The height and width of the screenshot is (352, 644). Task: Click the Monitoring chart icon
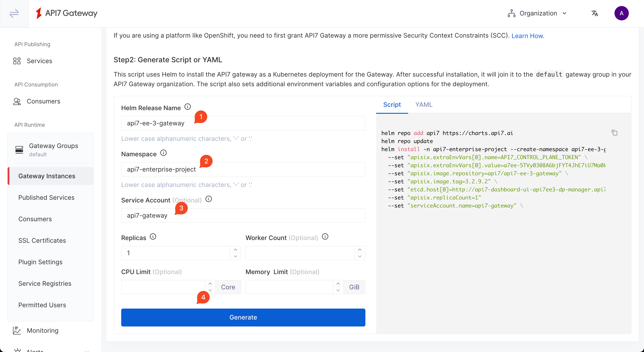[17, 331]
